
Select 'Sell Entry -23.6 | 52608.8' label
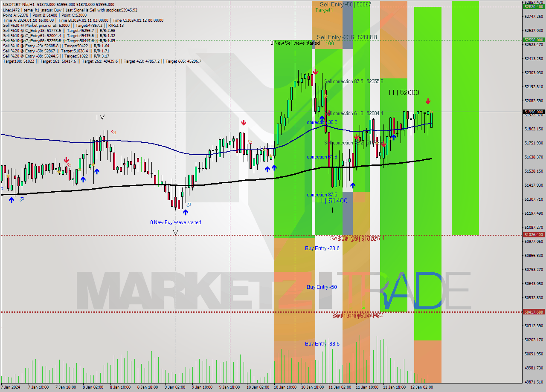347,37
